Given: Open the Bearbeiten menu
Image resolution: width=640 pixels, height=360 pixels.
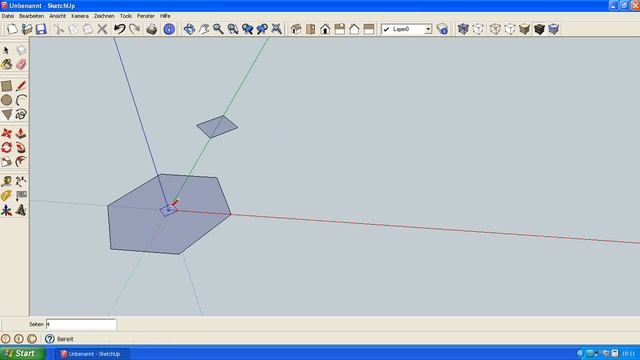Looking at the screenshot, I should click(31, 16).
